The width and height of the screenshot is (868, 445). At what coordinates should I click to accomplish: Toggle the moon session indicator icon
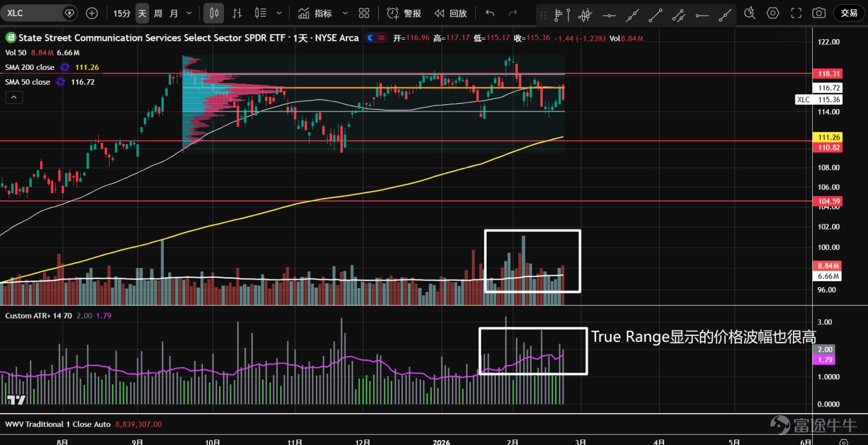371,38
